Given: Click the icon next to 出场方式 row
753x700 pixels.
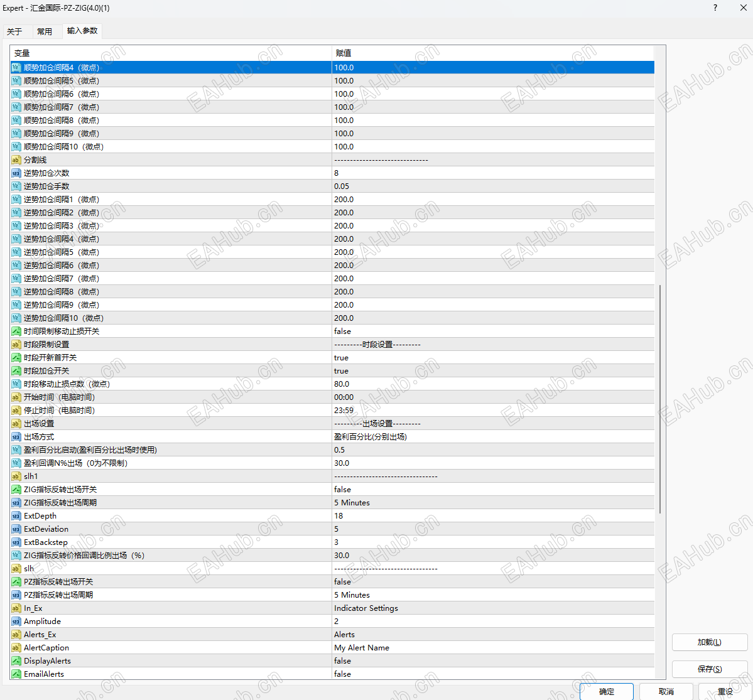Looking at the screenshot, I should (x=16, y=437).
